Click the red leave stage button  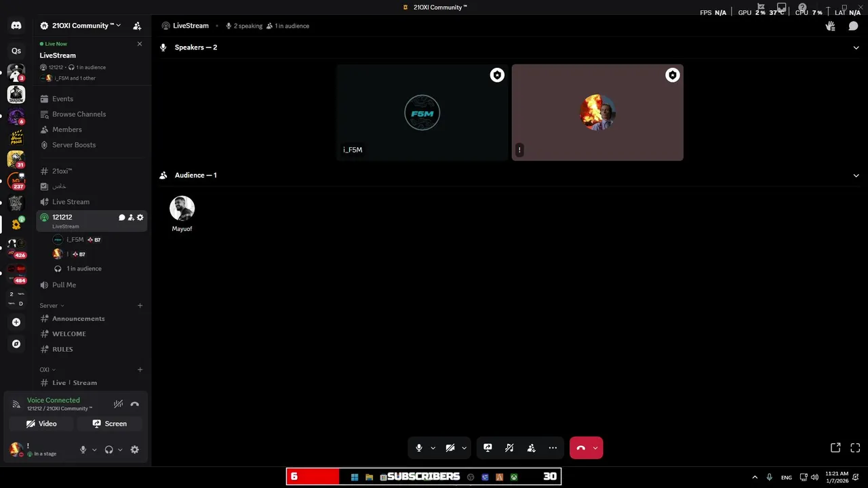(580, 448)
